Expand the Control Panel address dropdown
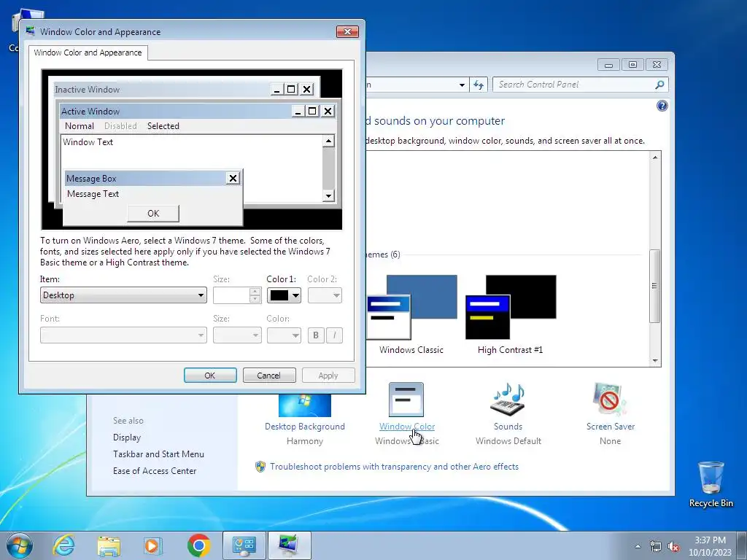 coord(462,85)
